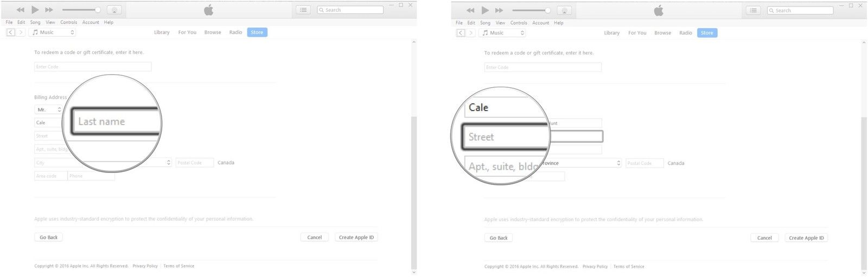Click the back arrow in the left window
This screenshot has width=868, height=277.
pyautogui.click(x=10, y=33)
